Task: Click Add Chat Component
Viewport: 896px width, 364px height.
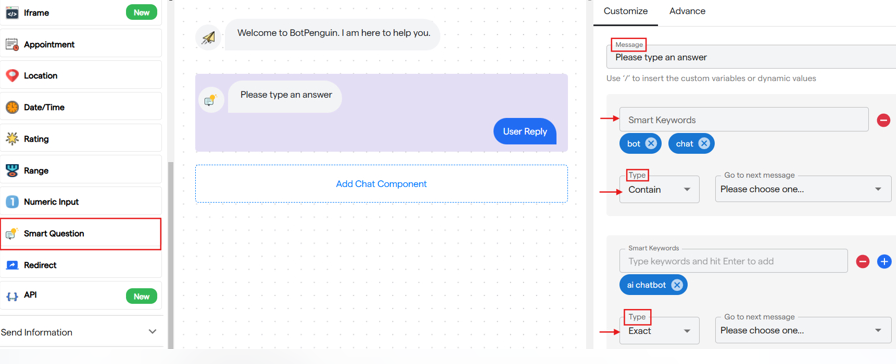Action: click(x=381, y=184)
